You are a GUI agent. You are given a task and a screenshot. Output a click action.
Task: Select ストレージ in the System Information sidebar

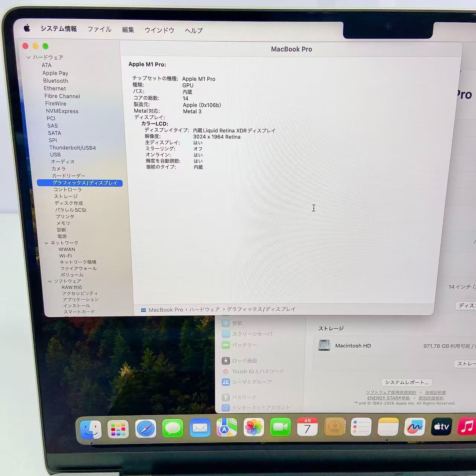(x=66, y=196)
